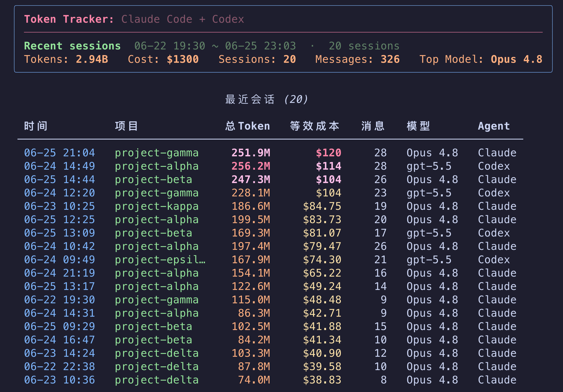Click the "$81.07" cost value

pos(322,233)
